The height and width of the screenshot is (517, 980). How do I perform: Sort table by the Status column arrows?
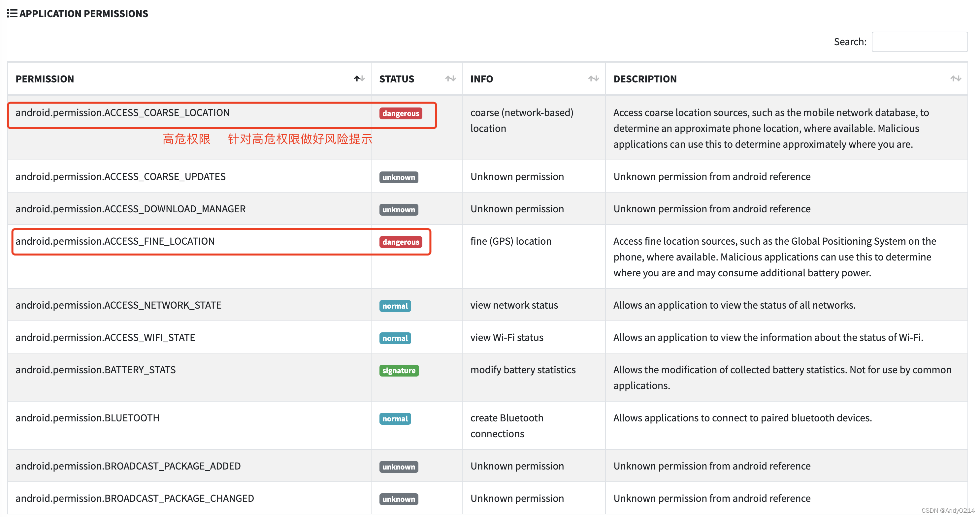(x=450, y=79)
